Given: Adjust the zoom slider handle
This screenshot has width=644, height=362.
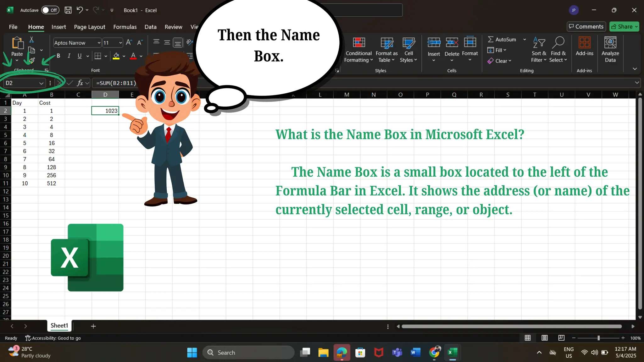Looking at the screenshot, I should (598, 338).
